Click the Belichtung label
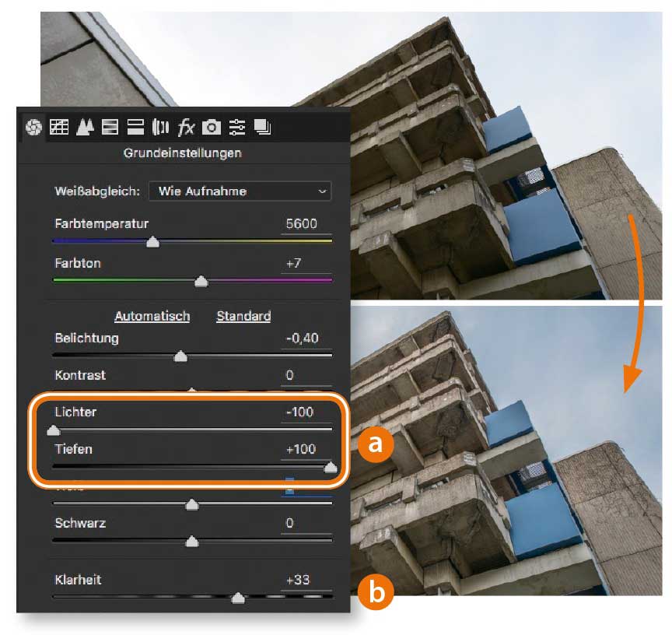The height and width of the screenshot is (635, 672). pyautogui.click(x=86, y=339)
